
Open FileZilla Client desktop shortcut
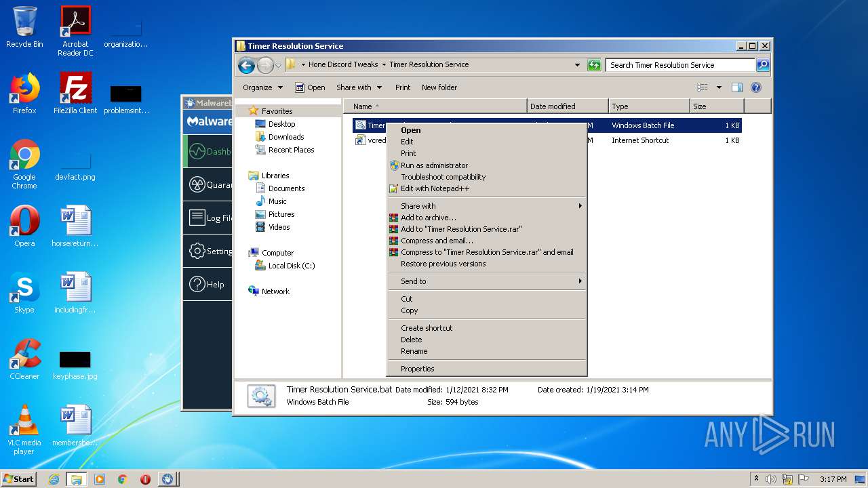75,94
